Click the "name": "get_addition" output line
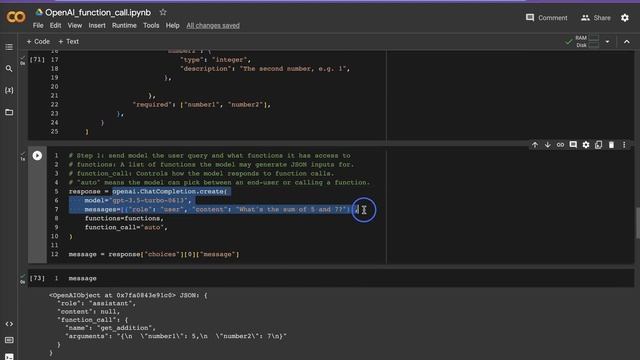Screen dimensions: 640x360 (x=110, y=328)
